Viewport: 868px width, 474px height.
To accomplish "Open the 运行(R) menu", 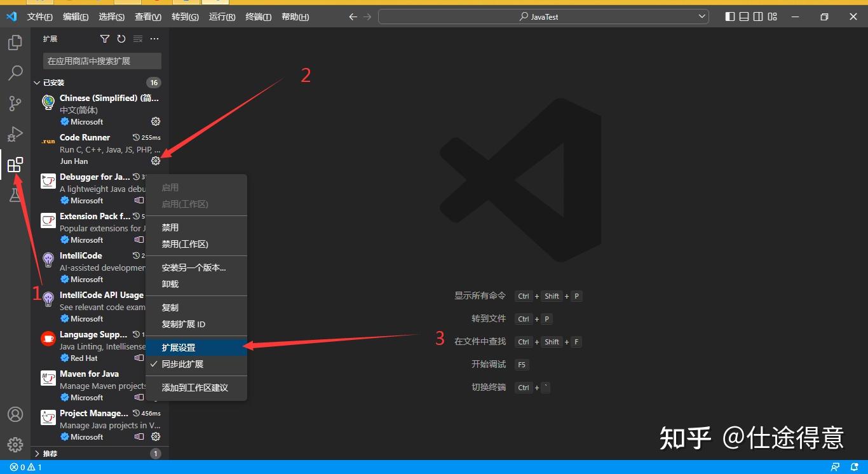I will [222, 17].
